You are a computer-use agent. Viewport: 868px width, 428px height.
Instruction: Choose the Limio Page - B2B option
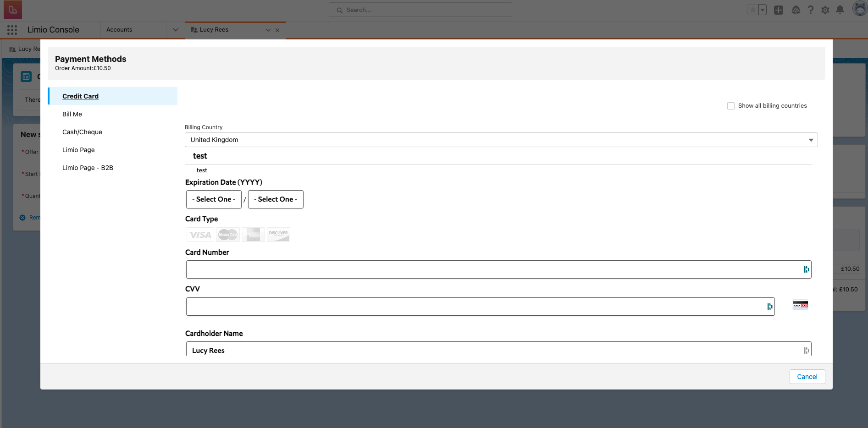[x=88, y=168]
